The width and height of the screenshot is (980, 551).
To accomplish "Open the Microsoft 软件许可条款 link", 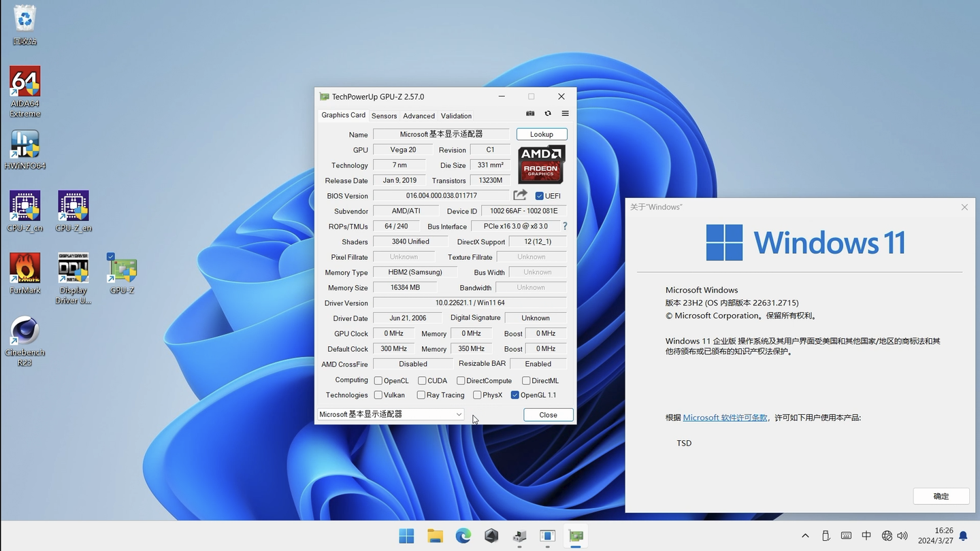I will point(725,418).
